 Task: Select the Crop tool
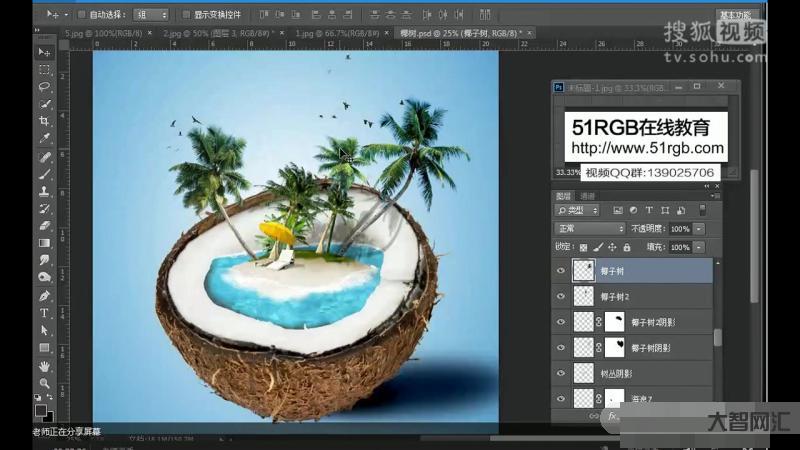(x=45, y=121)
